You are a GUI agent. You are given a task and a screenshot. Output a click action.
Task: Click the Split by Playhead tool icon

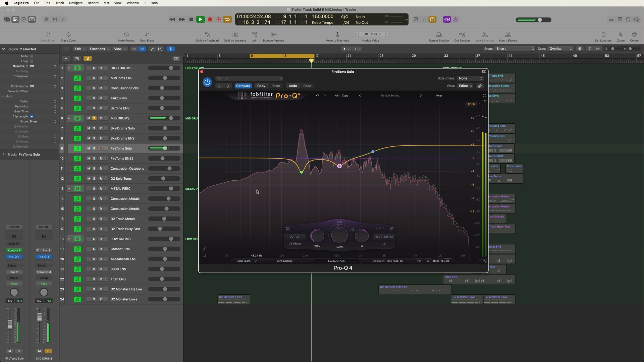tap(207, 35)
